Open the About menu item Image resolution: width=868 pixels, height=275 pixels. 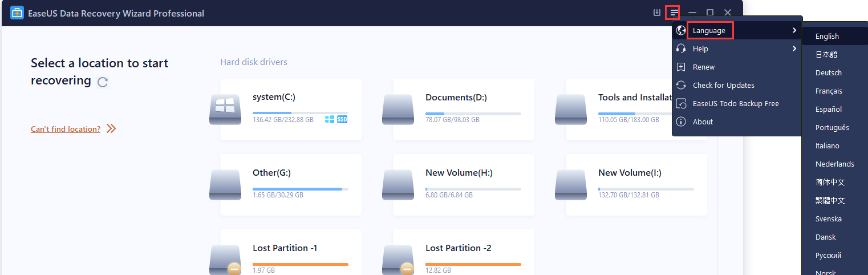click(x=737, y=122)
